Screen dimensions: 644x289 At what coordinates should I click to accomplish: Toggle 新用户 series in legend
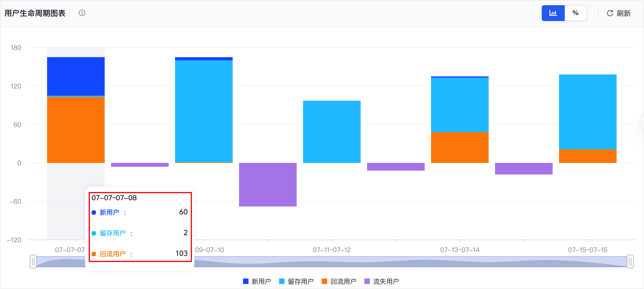tap(257, 281)
